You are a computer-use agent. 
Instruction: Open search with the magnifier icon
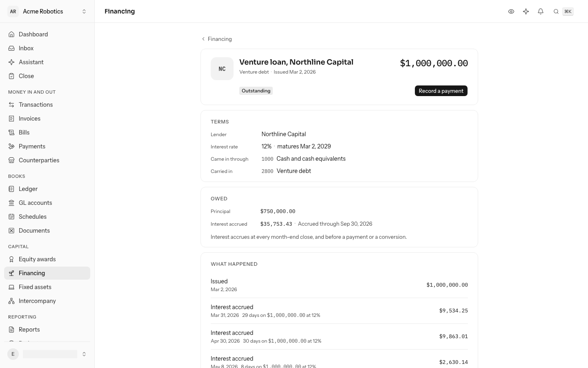tap(556, 11)
